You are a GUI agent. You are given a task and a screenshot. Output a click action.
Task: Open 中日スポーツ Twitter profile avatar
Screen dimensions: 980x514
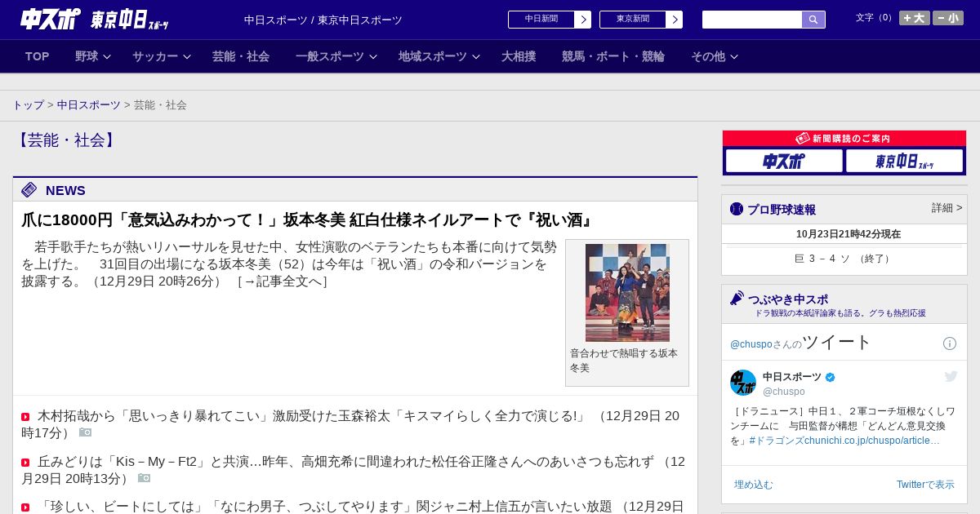[x=743, y=383]
